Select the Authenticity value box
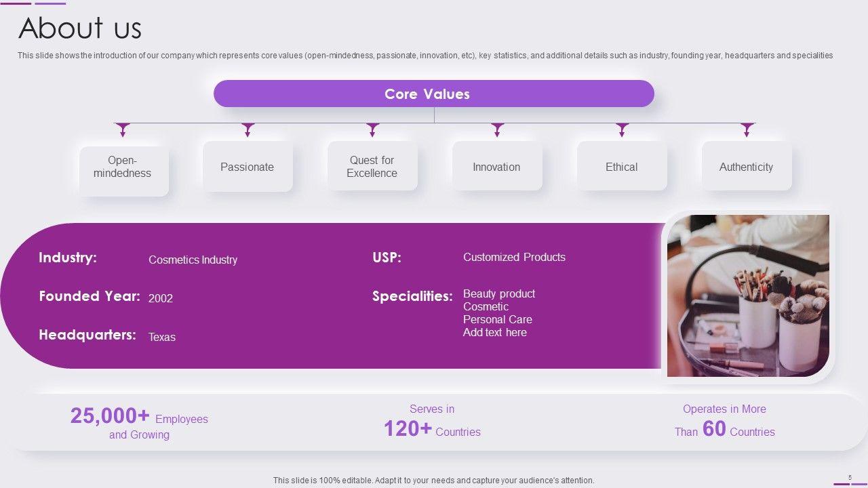This screenshot has width=868, height=488. click(747, 167)
